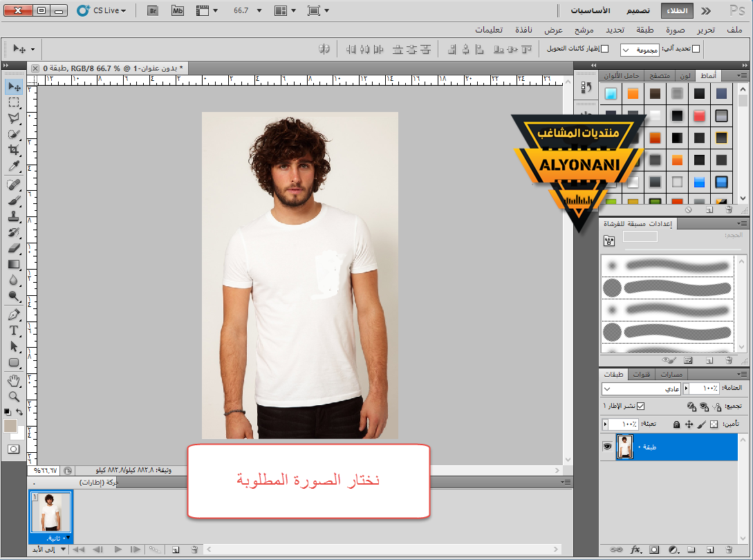Activate the Zoom tool in toolbox

click(14, 396)
